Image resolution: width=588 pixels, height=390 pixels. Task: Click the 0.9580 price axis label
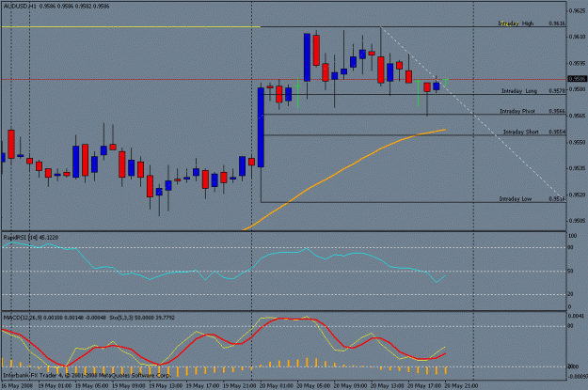(578, 89)
